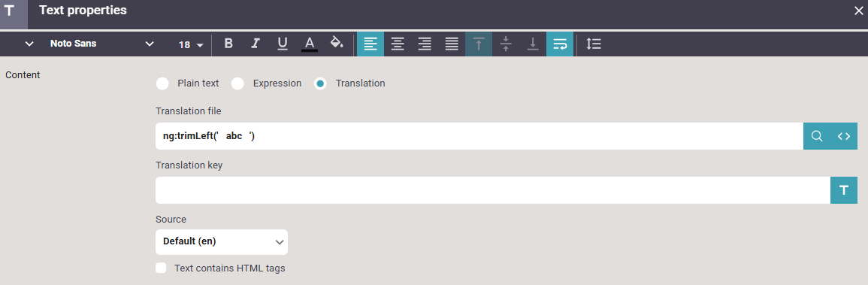Toggle bold formatting

[228, 44]
